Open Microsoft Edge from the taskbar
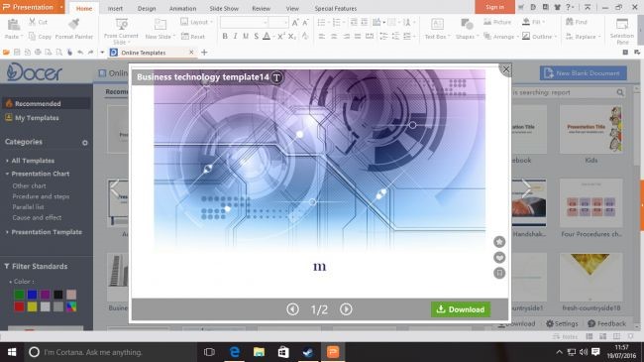Viewport: 644px width, 362px height. click(235, 352)
